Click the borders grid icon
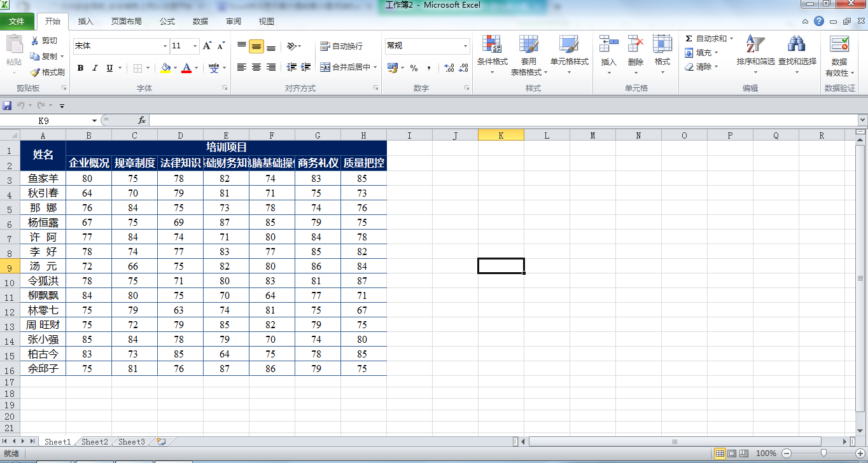Image resolution: width=868 pixels, height=463 pixels. (x=136, y=68)
